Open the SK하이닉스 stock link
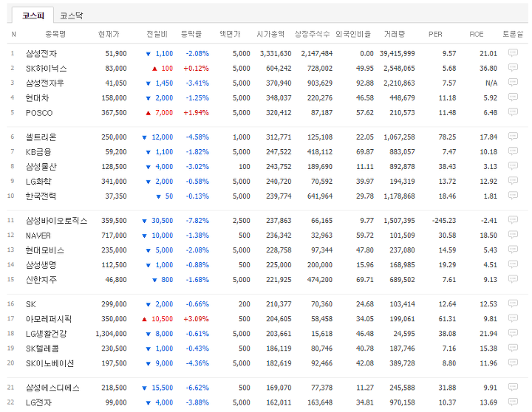Screen dimensions: 532x412 click(46, 69)
